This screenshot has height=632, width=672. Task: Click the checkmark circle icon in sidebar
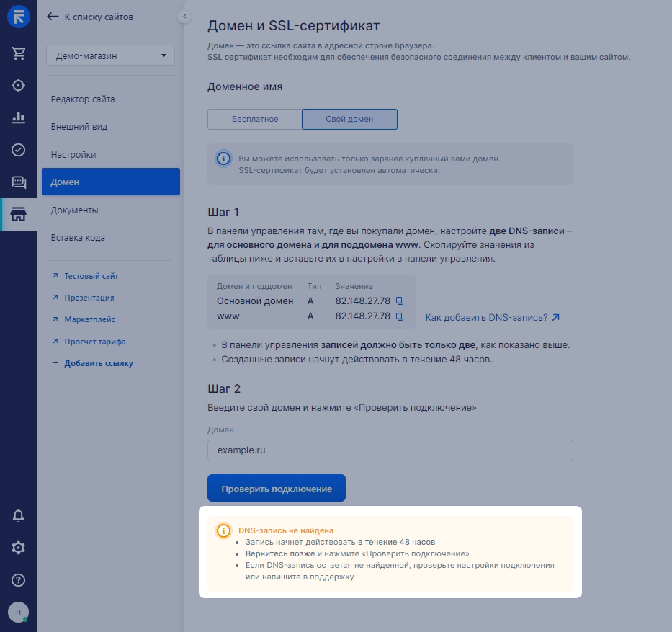(18, 150)
